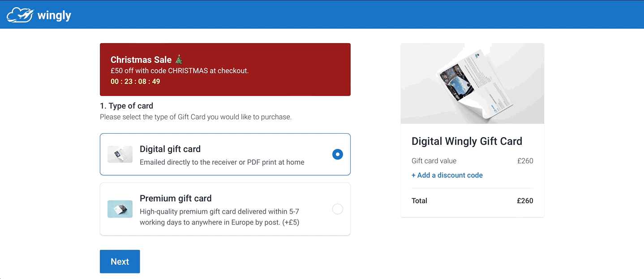Click the Type of card heading
This screenshot has width=644, height=279.
pyautogui.click(x=126, y=105)
